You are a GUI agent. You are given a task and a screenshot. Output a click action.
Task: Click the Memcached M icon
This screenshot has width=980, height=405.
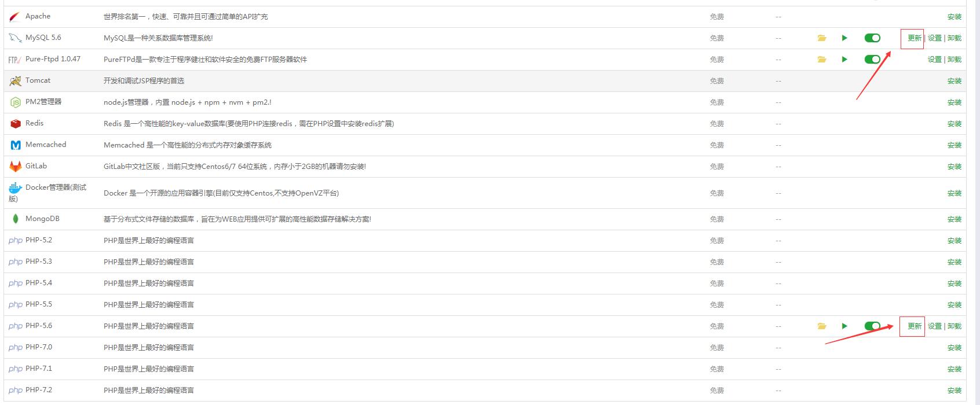pyautogui.click(x=16, y=145)
